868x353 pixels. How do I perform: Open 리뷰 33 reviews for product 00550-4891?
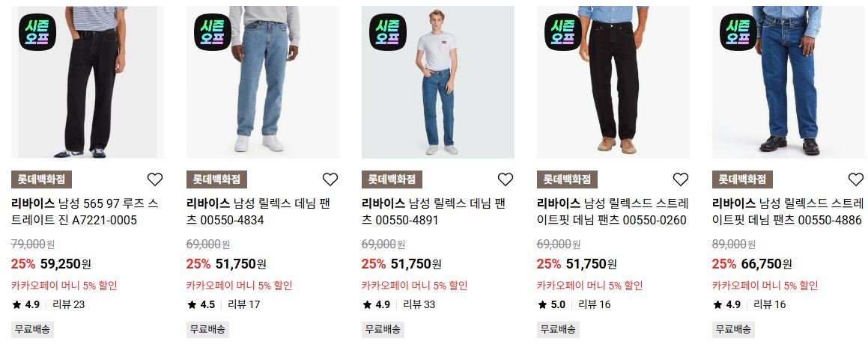coord(419,304)
